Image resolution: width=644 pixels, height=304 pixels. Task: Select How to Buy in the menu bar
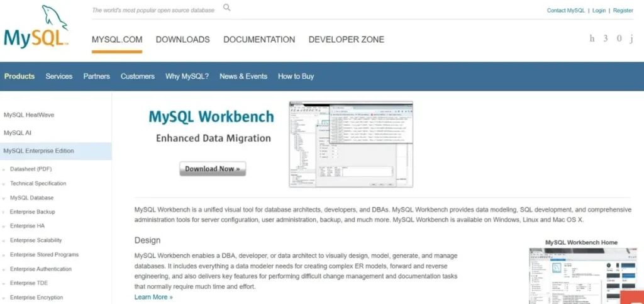(296, 76)
